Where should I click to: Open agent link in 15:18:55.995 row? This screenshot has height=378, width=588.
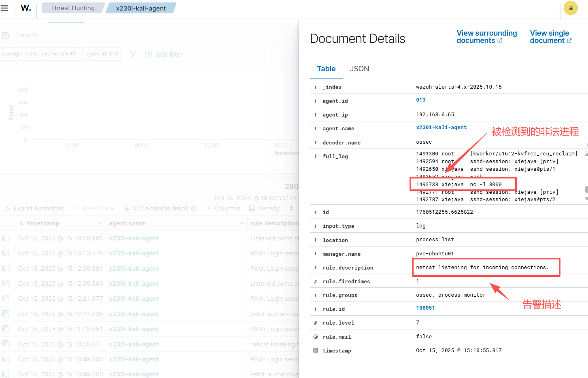[x=134, y=238]
